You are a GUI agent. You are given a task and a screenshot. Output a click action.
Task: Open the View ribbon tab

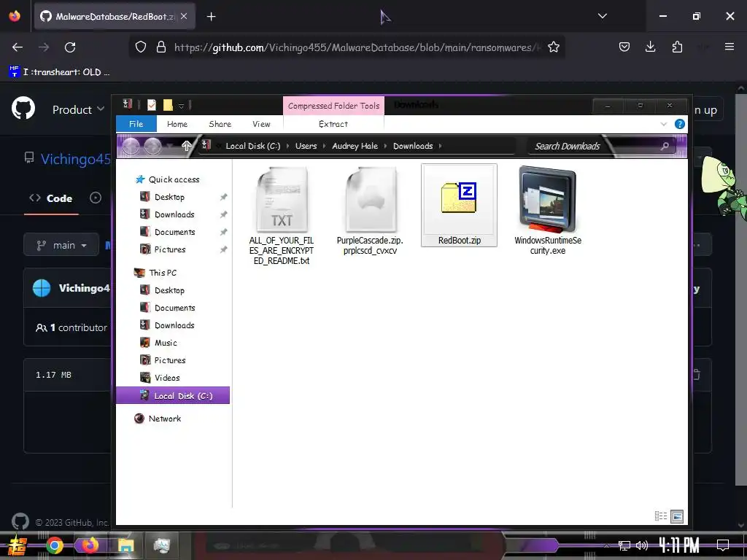coord(261,124)
